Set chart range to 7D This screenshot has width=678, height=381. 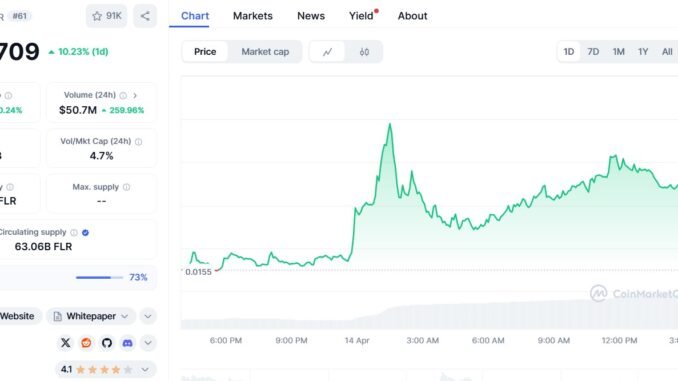coord(593,52)
